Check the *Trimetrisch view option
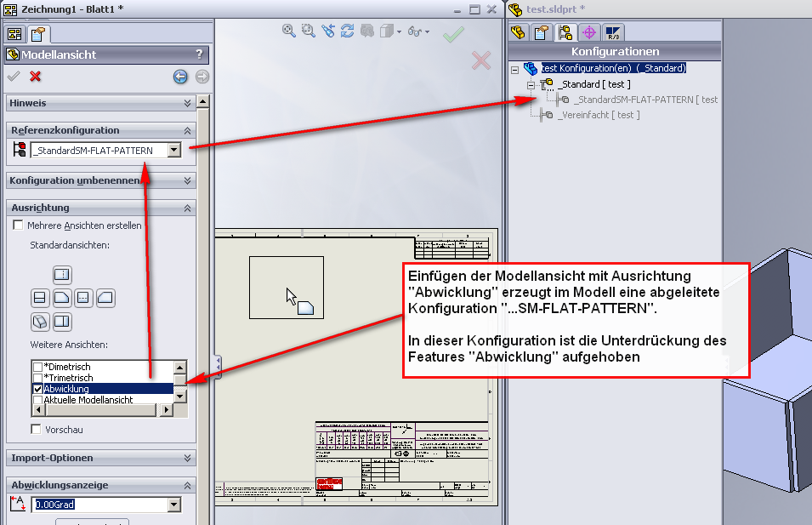Viewport: 812px width, 525px height. (x=37, y=378)
